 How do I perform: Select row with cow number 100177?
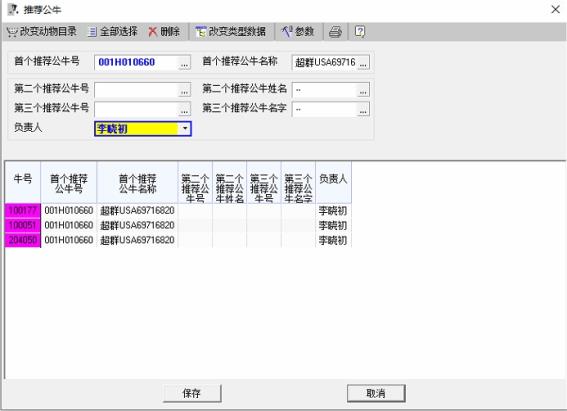pos(178,210)
